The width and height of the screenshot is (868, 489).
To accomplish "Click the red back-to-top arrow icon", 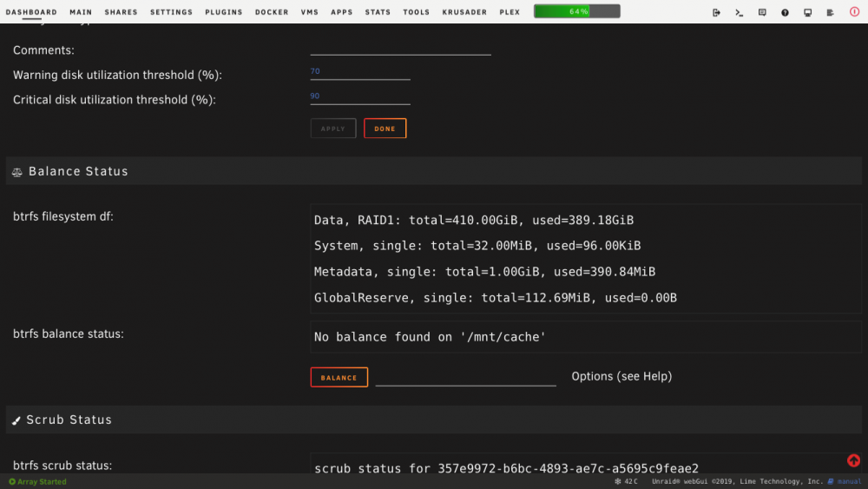I will (853, 460).
